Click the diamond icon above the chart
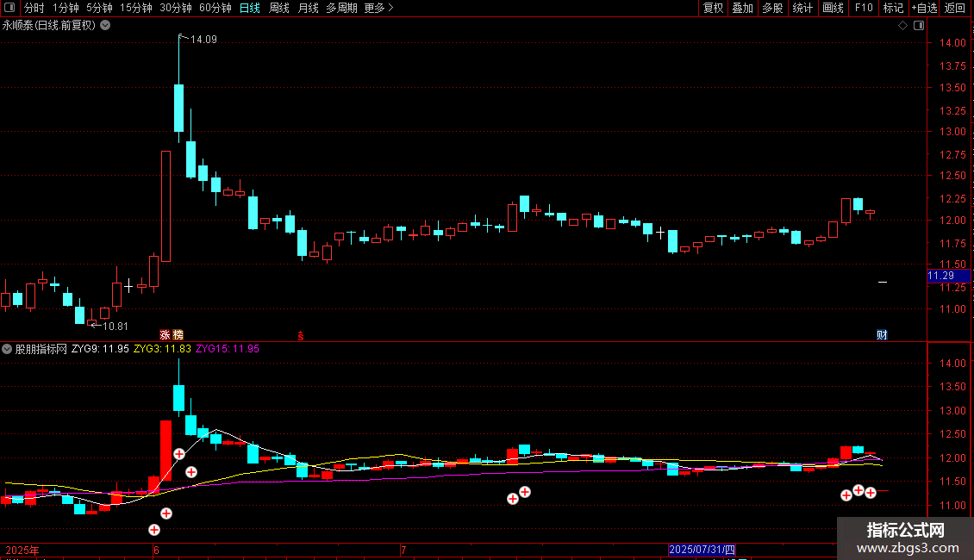The height and width of the screenshot is (560, 974). coord(902,26)
